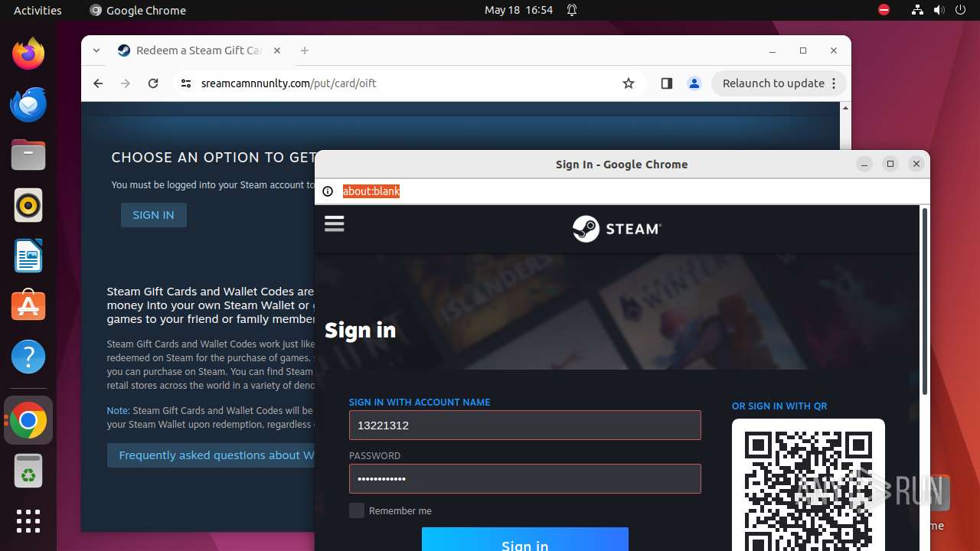Open a new tab with plus button
The width and height of the screenshot is (980, 551).
point(305,51)
